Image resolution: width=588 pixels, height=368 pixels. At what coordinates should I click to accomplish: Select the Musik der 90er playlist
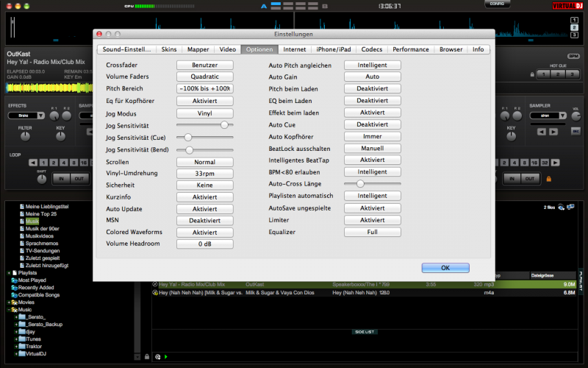coord(42,229)
